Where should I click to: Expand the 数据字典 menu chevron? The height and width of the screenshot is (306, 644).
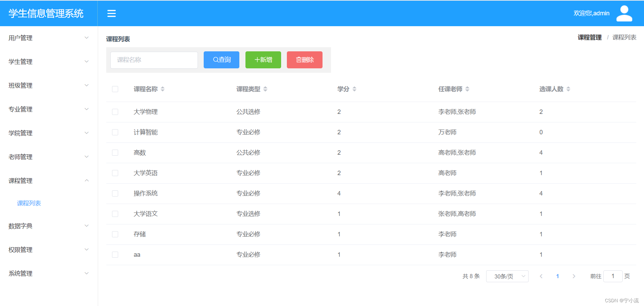(87, 226)
